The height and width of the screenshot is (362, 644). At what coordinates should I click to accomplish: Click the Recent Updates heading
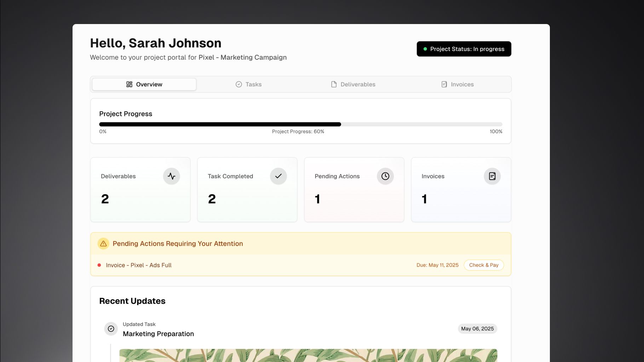[x=132, y=301]
